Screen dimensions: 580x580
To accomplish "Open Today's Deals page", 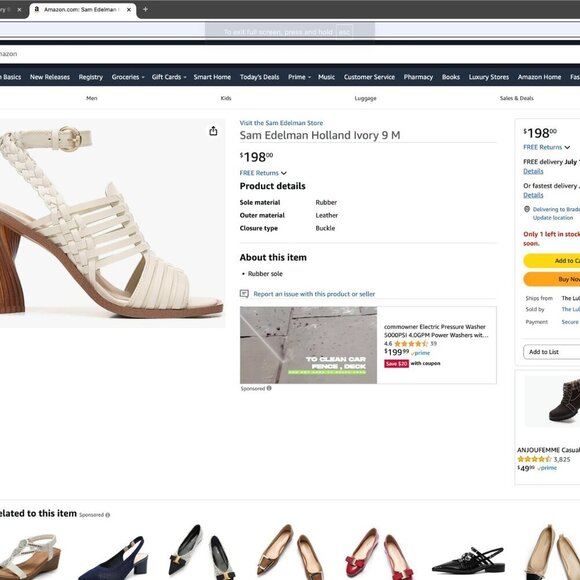I will [259, 77].
